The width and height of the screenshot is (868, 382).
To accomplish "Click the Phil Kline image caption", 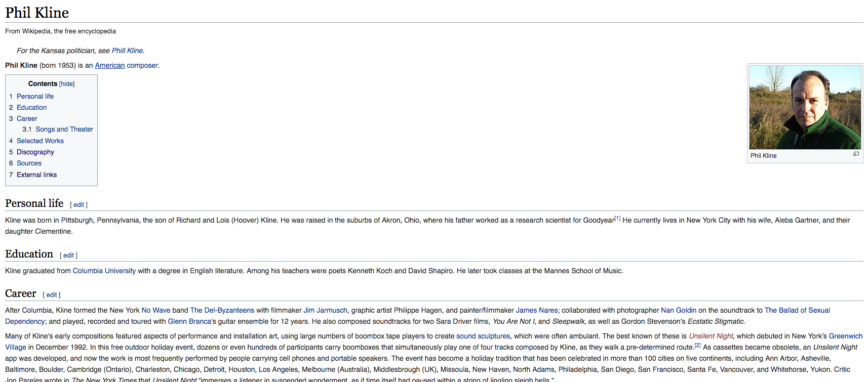I will (x=763, y=156).
